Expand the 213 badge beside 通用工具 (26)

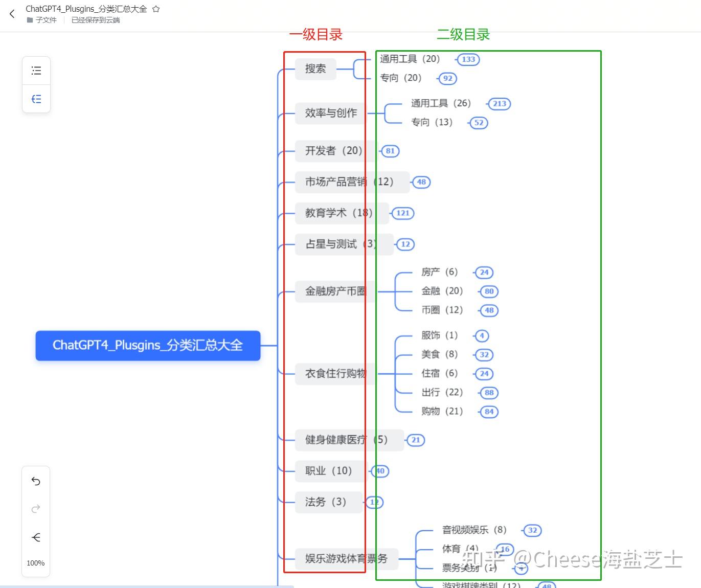pos(500,104)
